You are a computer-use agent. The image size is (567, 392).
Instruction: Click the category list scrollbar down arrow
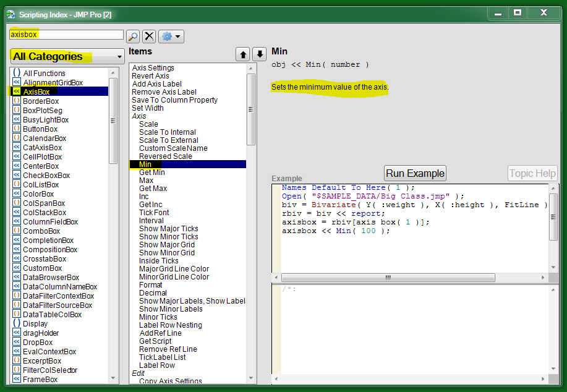pos(113,378)
